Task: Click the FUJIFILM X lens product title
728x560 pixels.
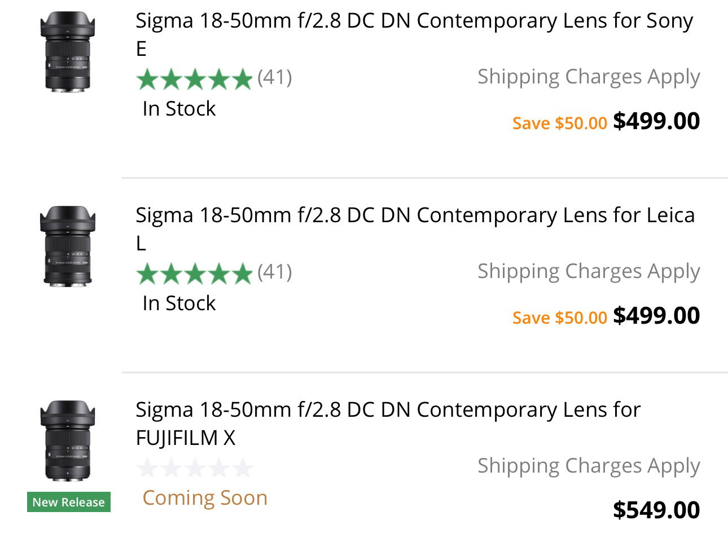Action: pyautogui.click(x=388, y=424)
